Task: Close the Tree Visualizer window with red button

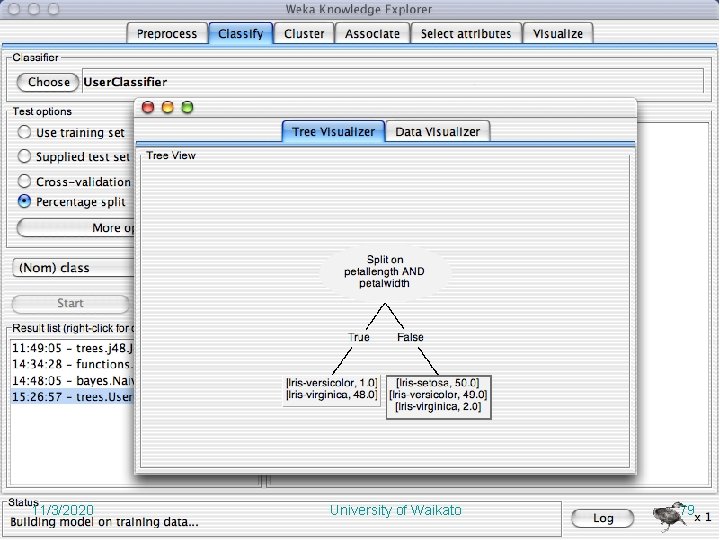Action: click(148, 107)
